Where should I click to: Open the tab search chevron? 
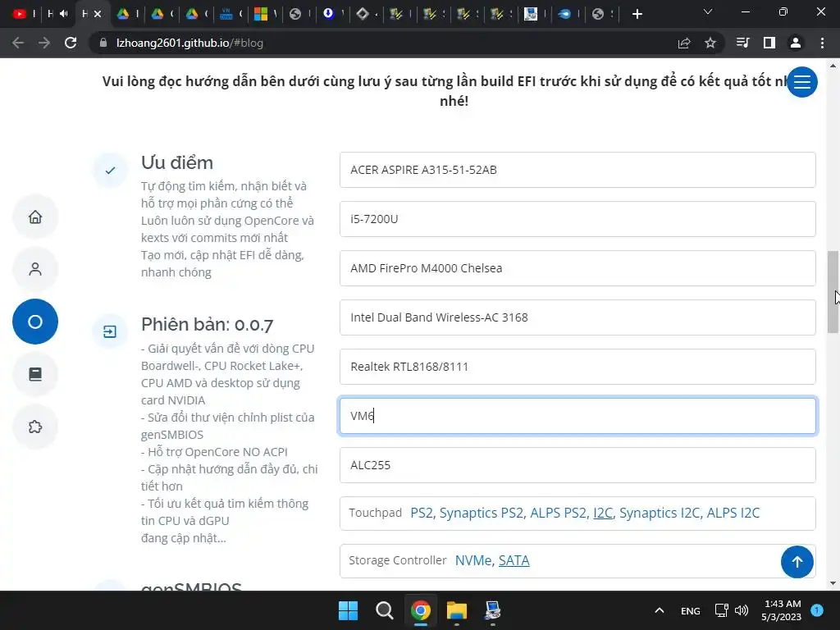[708, 11]
